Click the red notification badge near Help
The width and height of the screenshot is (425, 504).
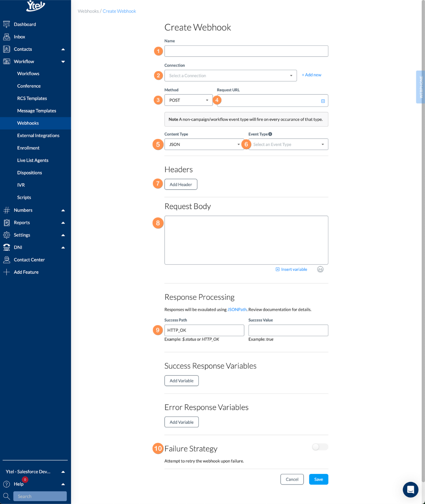coord(25,479)
